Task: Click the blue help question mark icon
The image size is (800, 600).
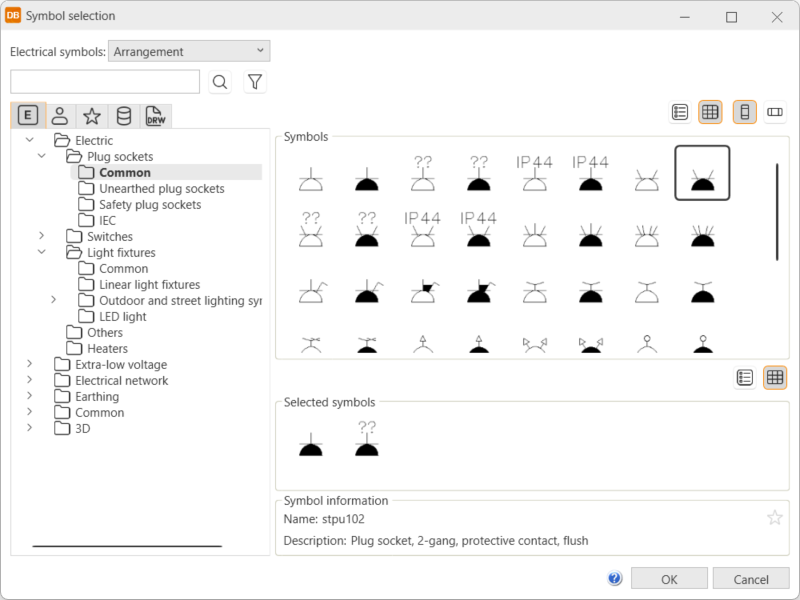Action: (615, 579)
